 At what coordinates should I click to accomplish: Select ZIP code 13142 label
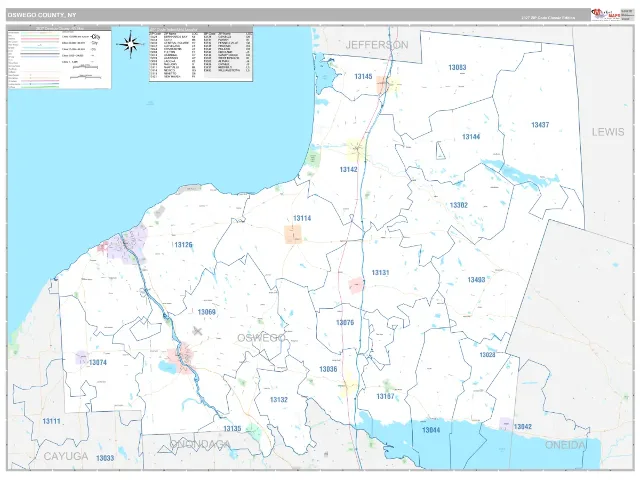click(349, 169)
